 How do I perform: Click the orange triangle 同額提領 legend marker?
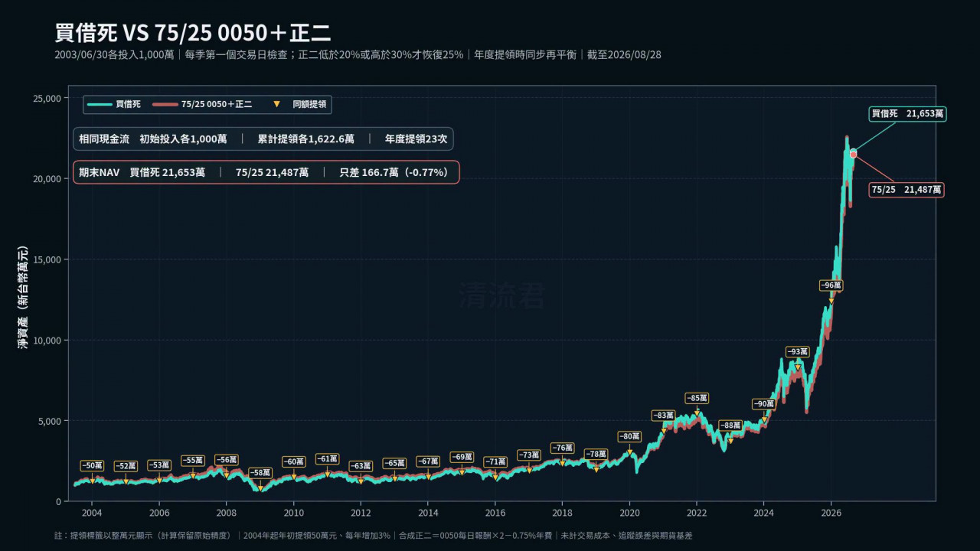click(276, 104)
